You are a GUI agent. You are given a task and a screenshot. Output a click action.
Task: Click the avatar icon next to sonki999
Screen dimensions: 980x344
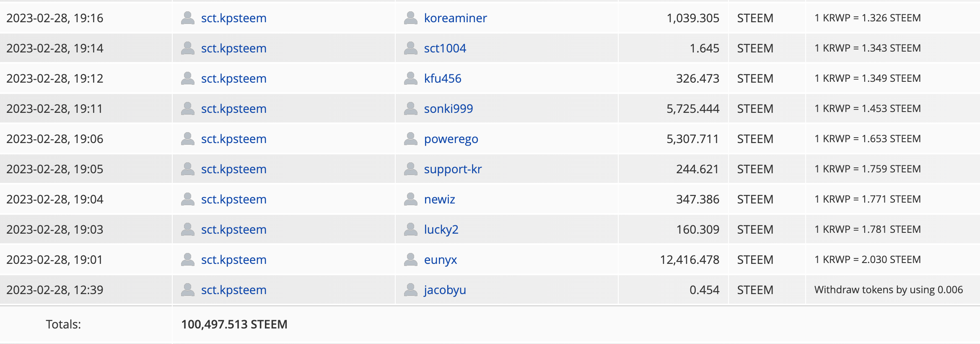tap(410, 109)
